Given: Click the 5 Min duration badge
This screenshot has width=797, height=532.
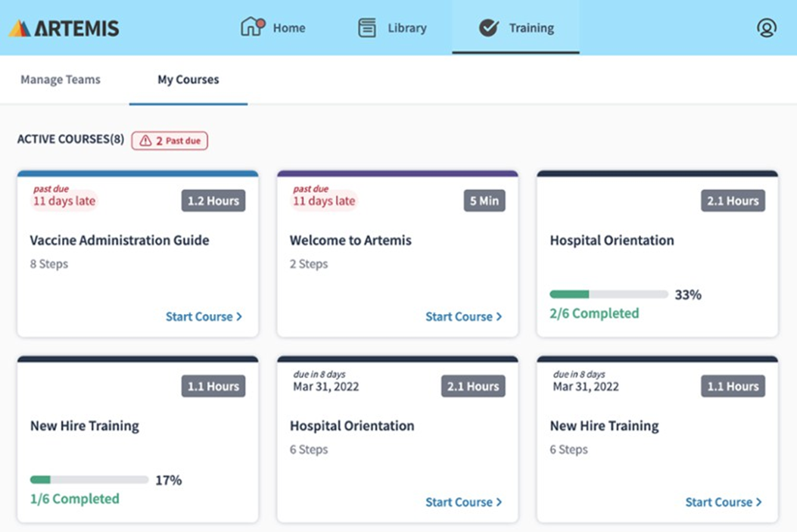Looking at the screenshot, I should tap(484, 201).
